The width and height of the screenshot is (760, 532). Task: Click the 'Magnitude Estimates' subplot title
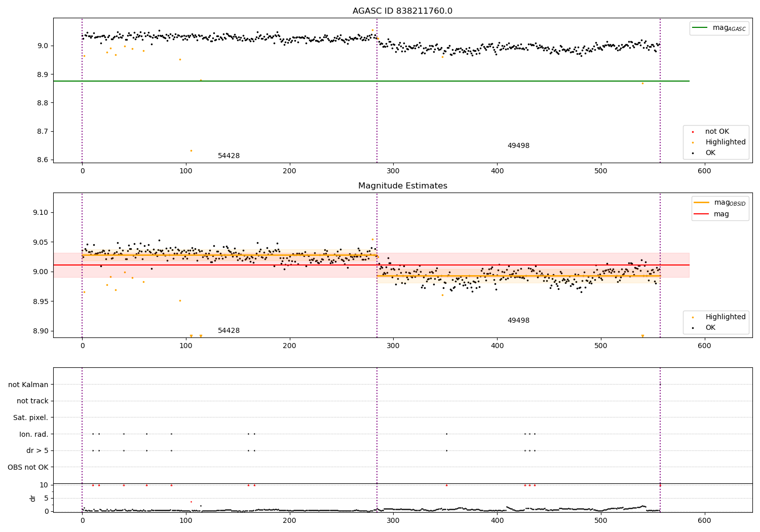tap(402, 186)
